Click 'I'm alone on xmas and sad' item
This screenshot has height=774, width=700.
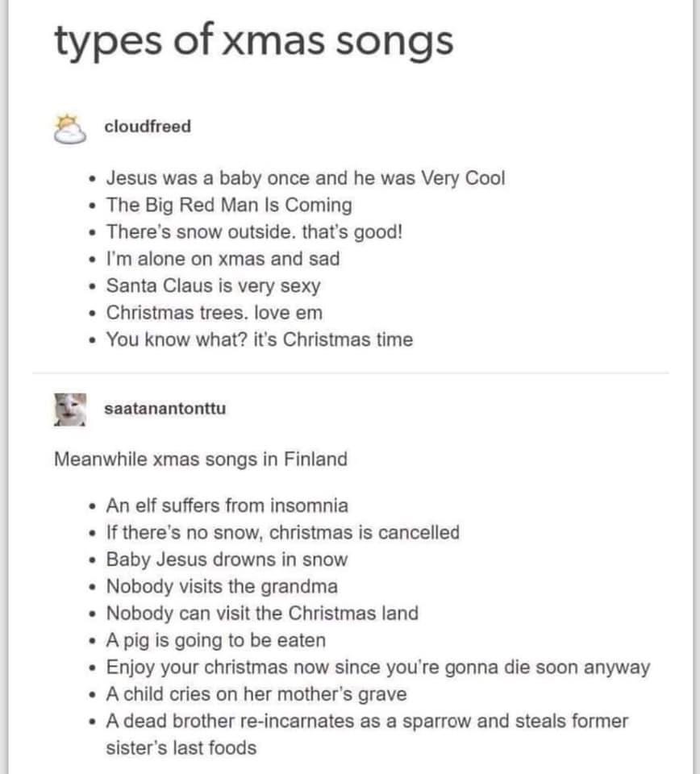click(223, 259)
